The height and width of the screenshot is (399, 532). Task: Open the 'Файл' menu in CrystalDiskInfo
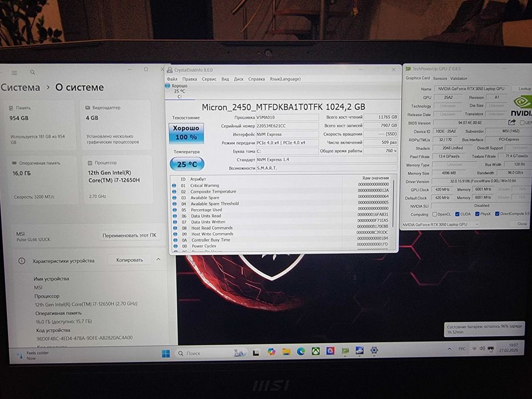coord(172,79)
